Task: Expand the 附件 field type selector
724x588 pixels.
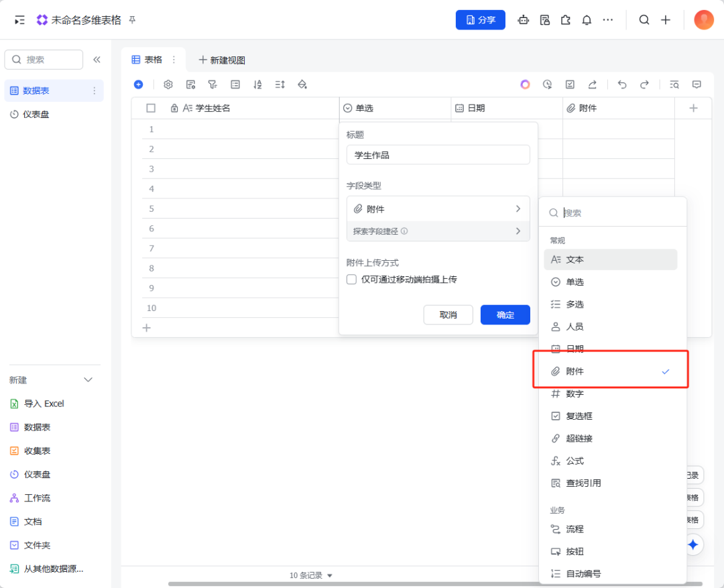Action: (x=438, y=209)
